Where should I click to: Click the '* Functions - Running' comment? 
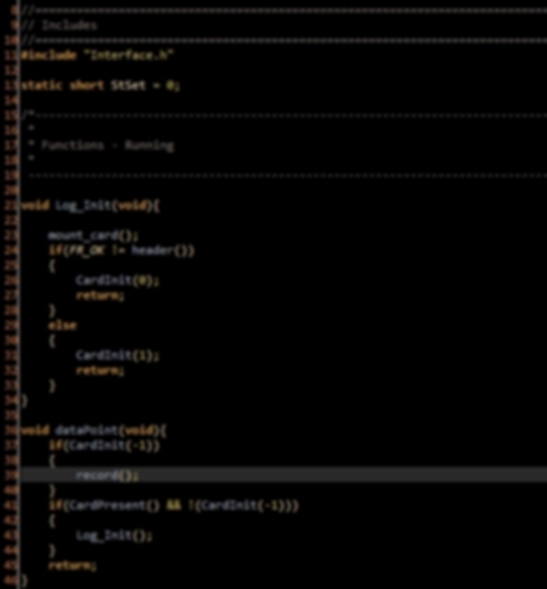pyautogui.click(x=101, y=145)
